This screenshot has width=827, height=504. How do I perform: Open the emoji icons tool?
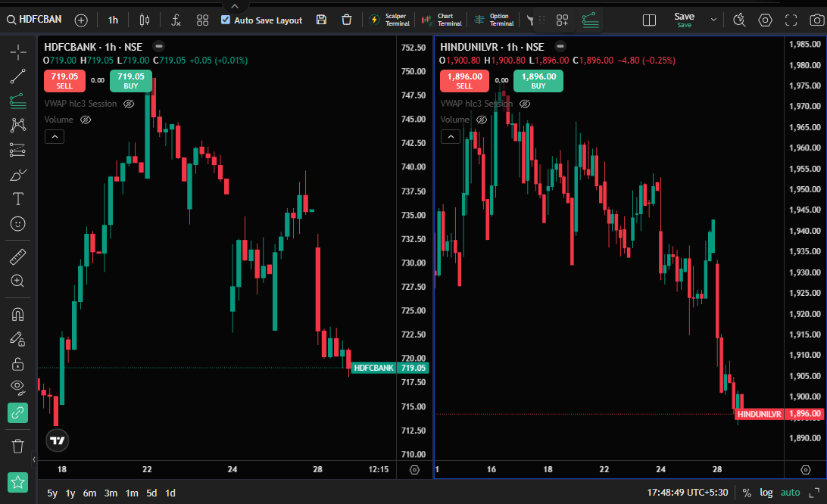[x=18, y=223]
